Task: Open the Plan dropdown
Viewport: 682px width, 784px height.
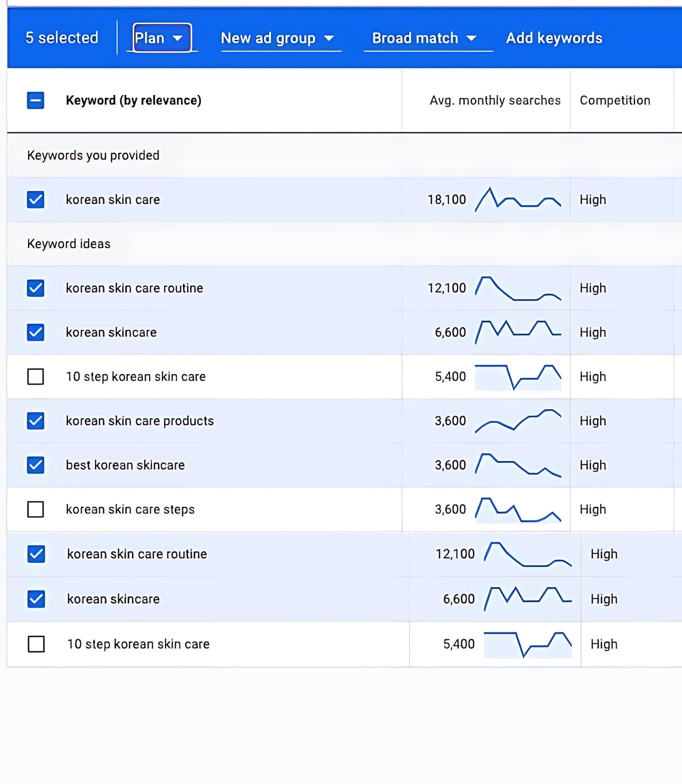Action: coord(162,38)
